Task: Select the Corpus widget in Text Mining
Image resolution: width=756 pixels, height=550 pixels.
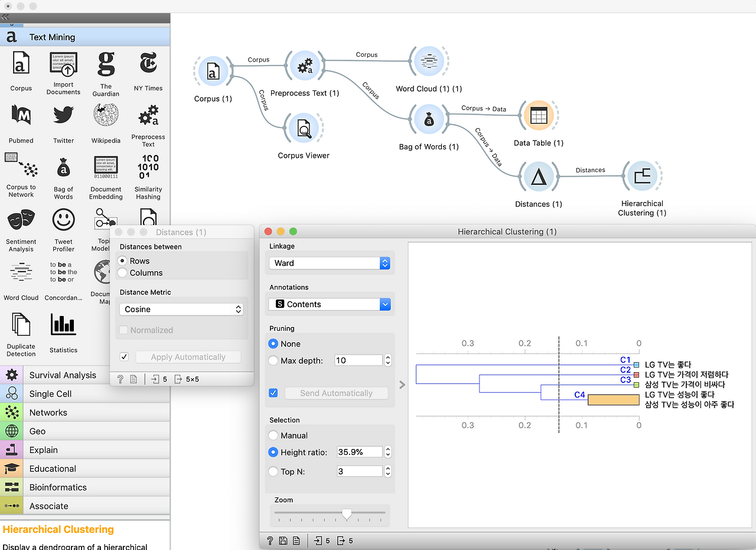Action: point(21,63)
